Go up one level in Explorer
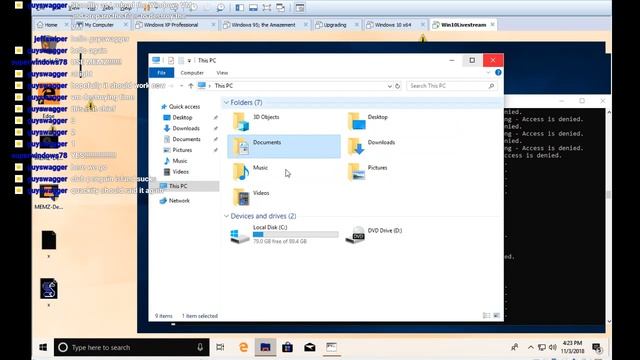Viewport: 640px width, 360px height. pos(191,86)
